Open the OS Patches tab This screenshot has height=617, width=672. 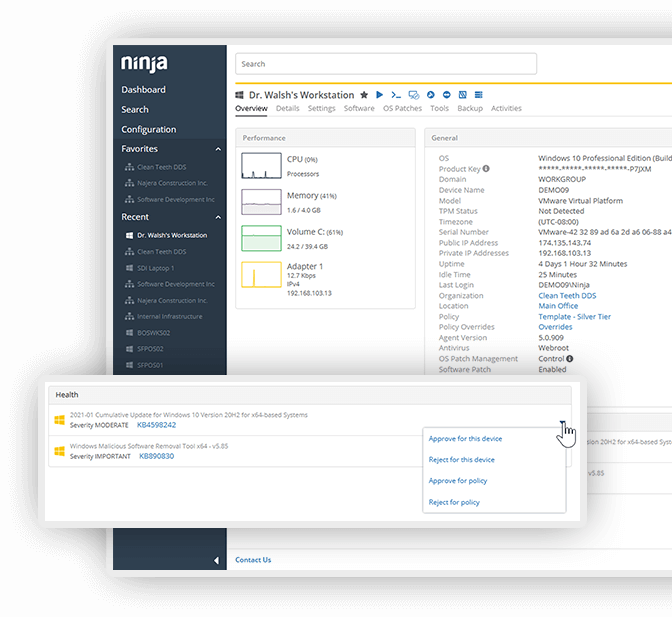(402, 108)
